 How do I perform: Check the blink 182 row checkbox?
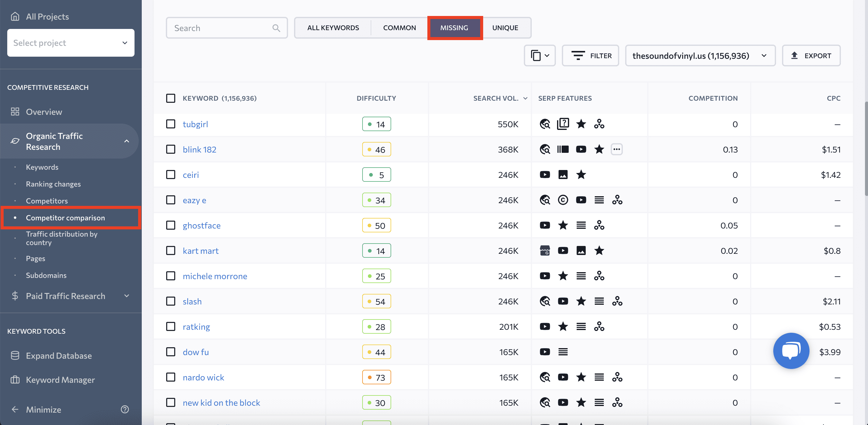170,149
